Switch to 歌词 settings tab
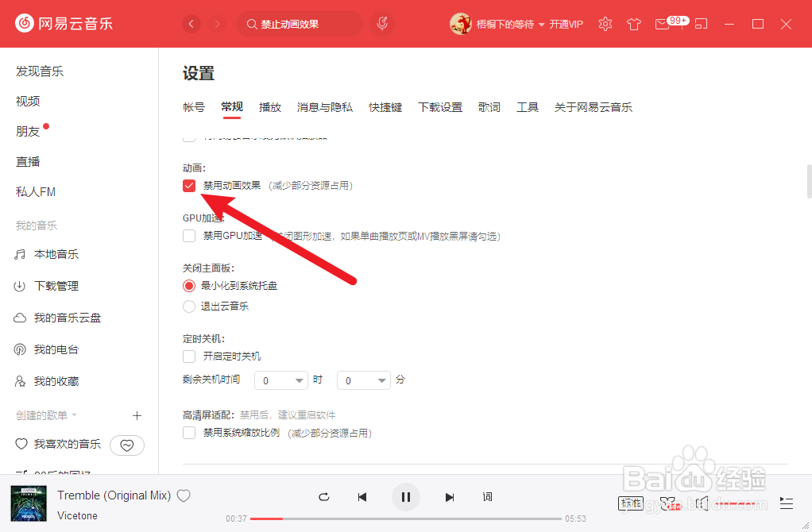 click(x=489, y=107)
